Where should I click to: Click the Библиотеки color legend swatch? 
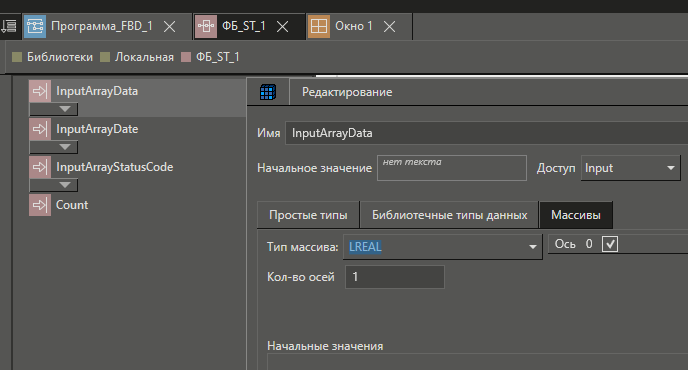pyautogui.click(x=17, y=57)
